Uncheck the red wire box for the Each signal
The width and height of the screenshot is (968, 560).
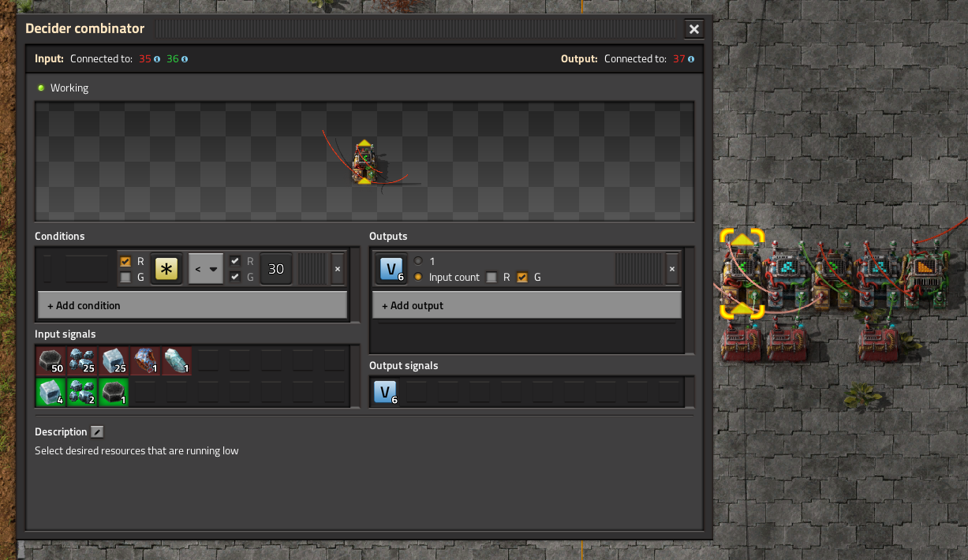(x=125, y=261)
